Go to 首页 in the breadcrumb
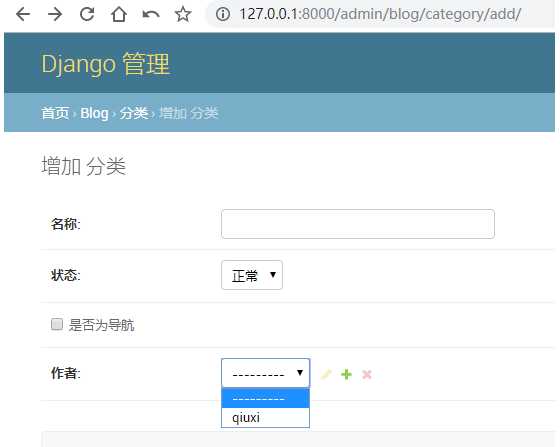The image size is (560, 447). [55, 113]
